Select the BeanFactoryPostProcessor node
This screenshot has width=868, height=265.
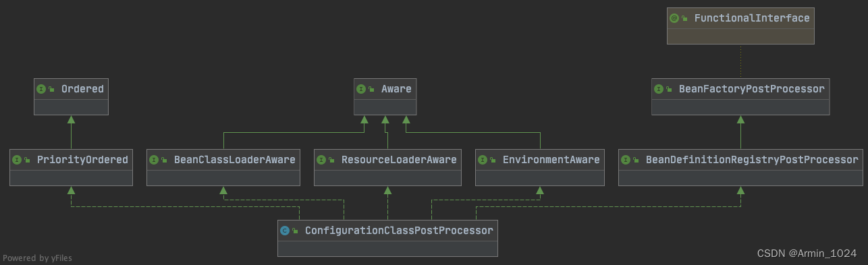point(740,96)
